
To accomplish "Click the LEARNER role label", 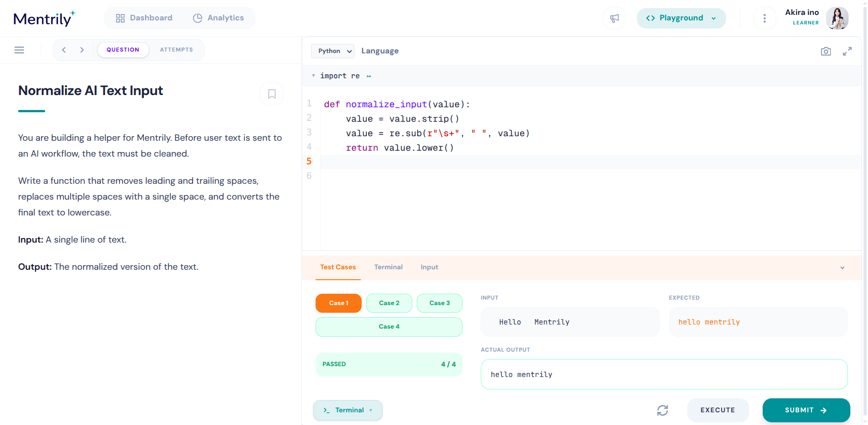I will [806, 23].
